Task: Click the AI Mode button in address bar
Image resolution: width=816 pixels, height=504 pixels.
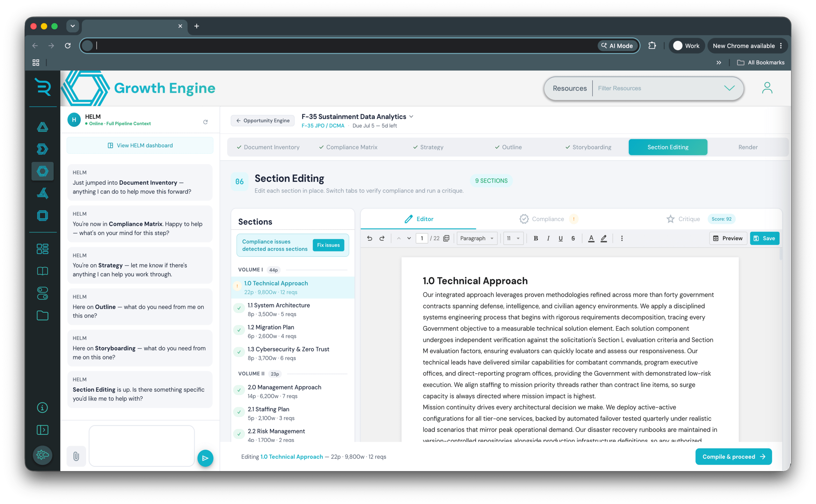Action: pos(617,46)
